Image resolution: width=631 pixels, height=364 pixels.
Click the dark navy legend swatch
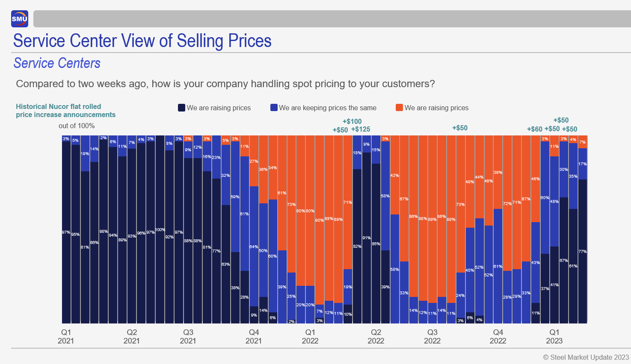181,108
